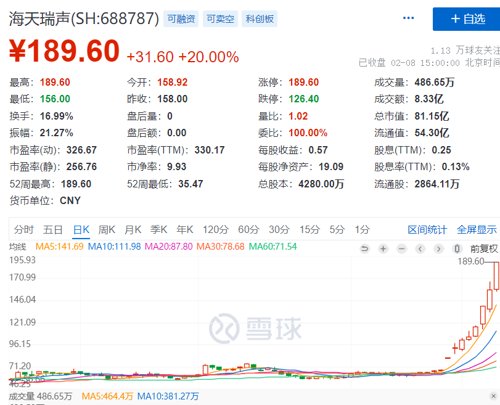Select the 周K chart tab
This screenshot has width=500, height=405.
(x=107, y=230)
